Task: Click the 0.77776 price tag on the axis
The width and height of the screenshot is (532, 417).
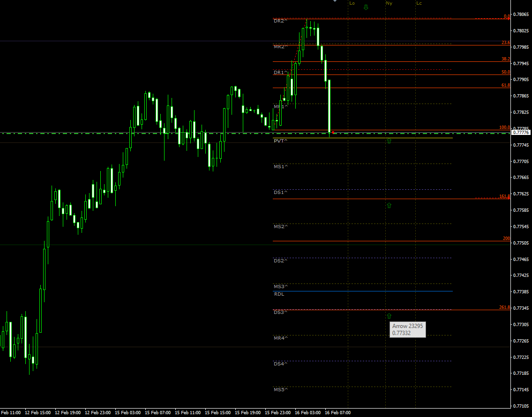Action: coord(520,133)
